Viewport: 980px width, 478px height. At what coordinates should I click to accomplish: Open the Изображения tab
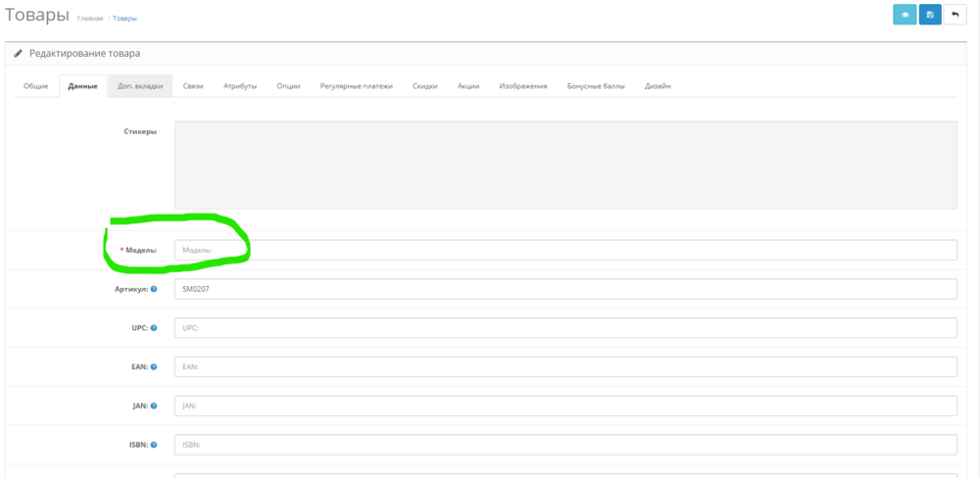pyautogui.click(x=523, y=86)
